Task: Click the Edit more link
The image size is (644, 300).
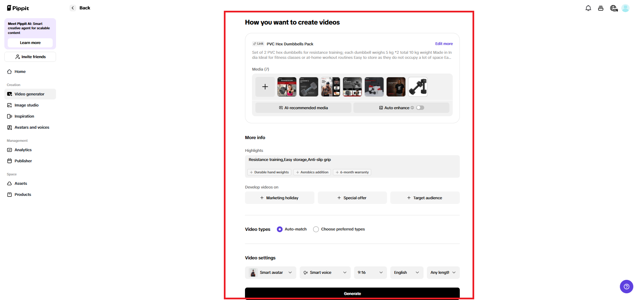Action: click(444, 44)
